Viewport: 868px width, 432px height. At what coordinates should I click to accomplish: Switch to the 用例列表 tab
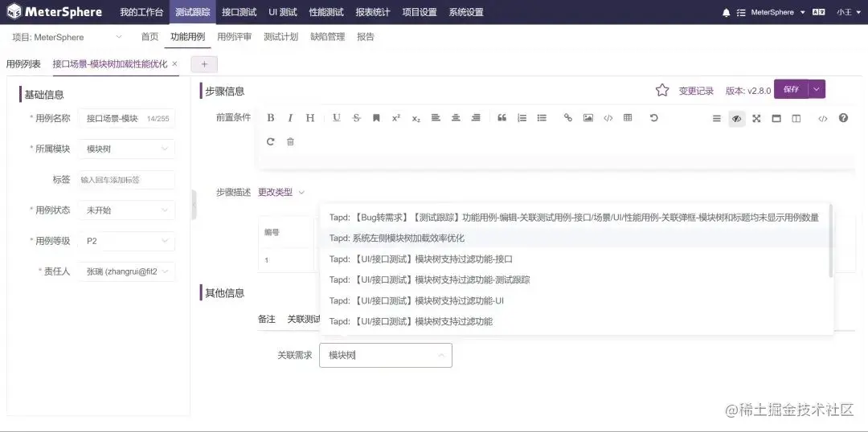[x=23, y=64]
